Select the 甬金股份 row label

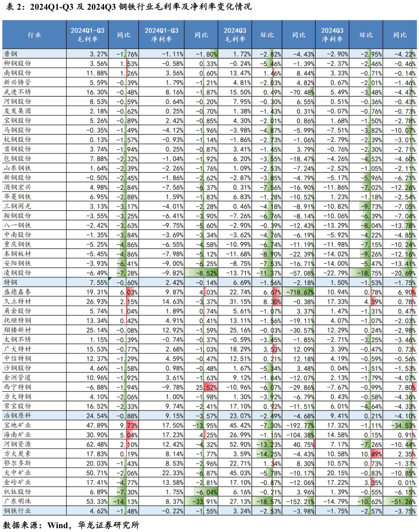pyautogui.click(x=17, y=311)
